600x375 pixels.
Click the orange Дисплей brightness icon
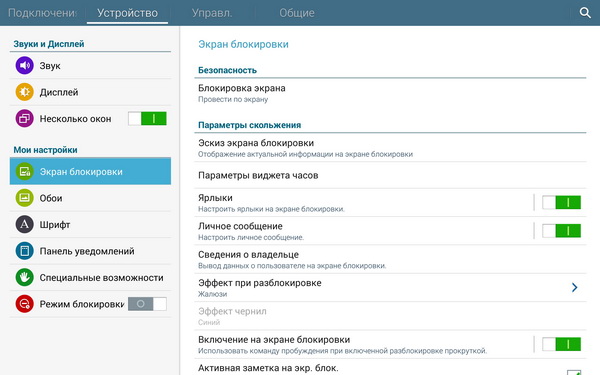point(24,92)
